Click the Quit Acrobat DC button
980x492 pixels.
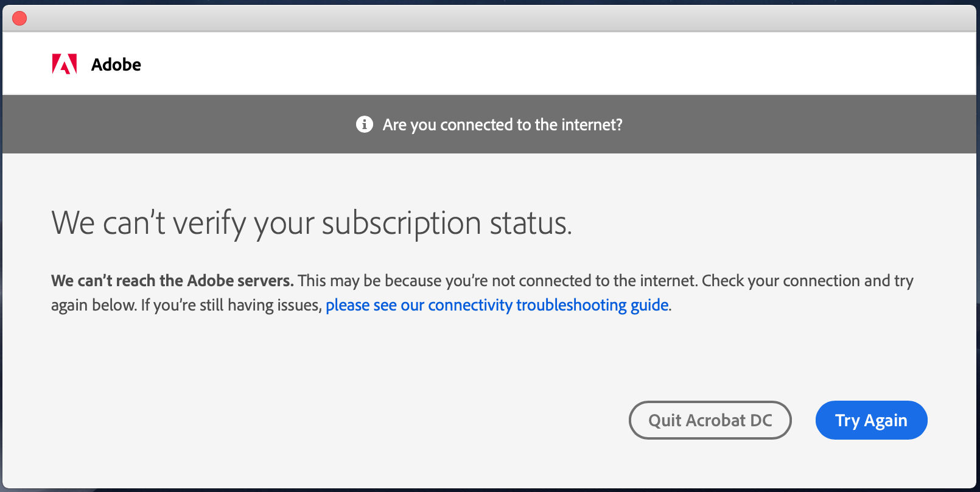(x=710, y=420)
